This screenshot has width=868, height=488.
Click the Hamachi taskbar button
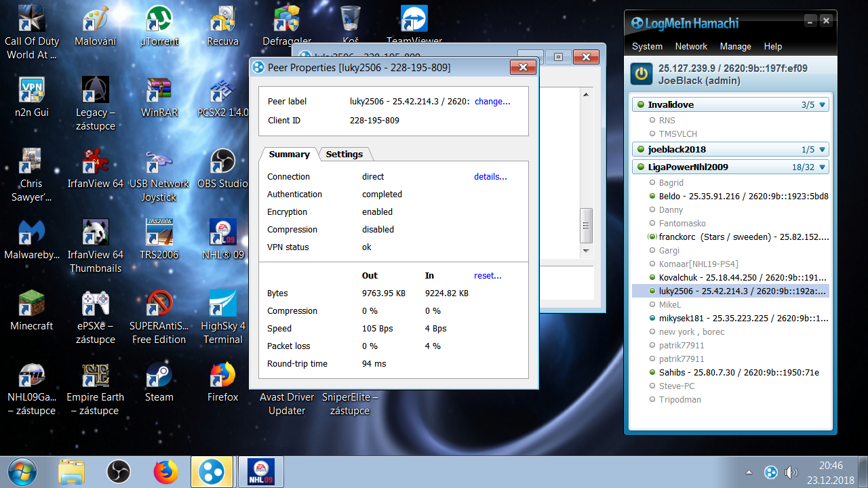(x=212, y=472)
